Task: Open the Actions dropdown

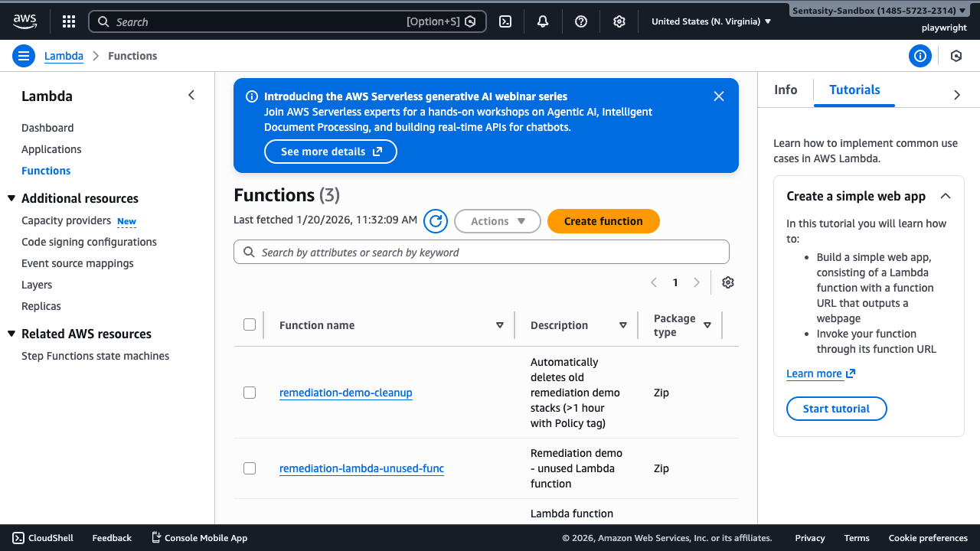Action: 498,221
